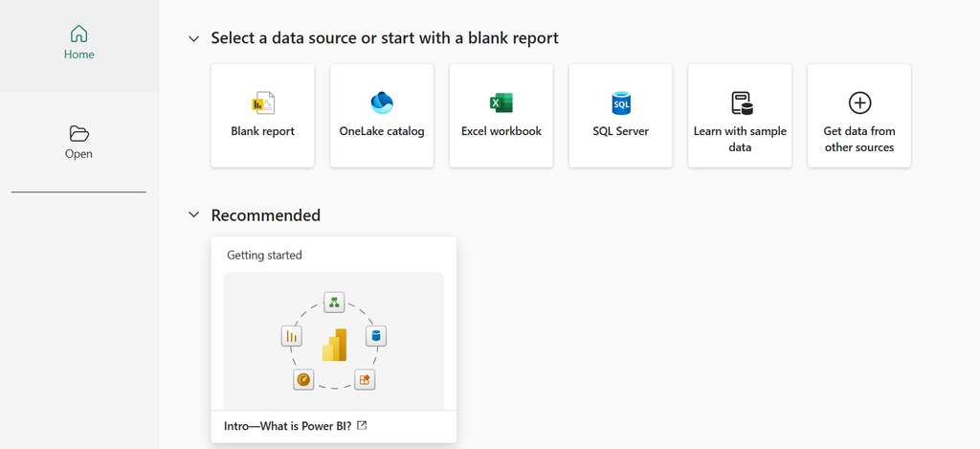Click the orange bar chart icon

tap(292, 336)
